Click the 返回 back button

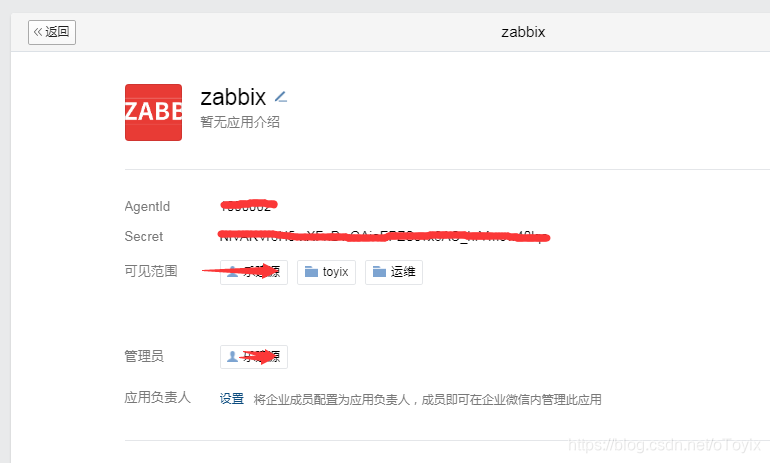[52, 32]
